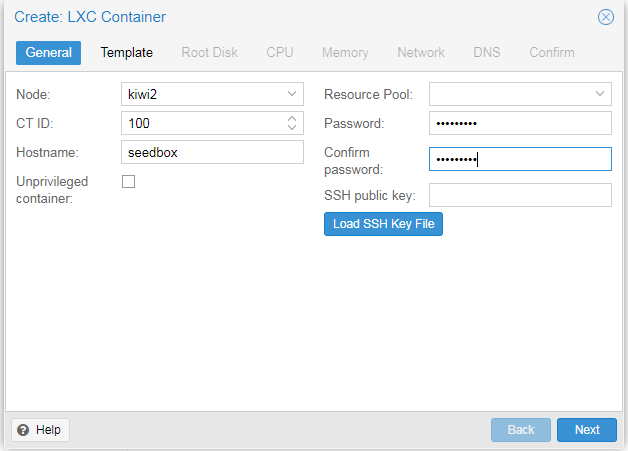628x451 pixels.
Task: Decrease CT ID with the down arrow
Action: click(291, 129)
